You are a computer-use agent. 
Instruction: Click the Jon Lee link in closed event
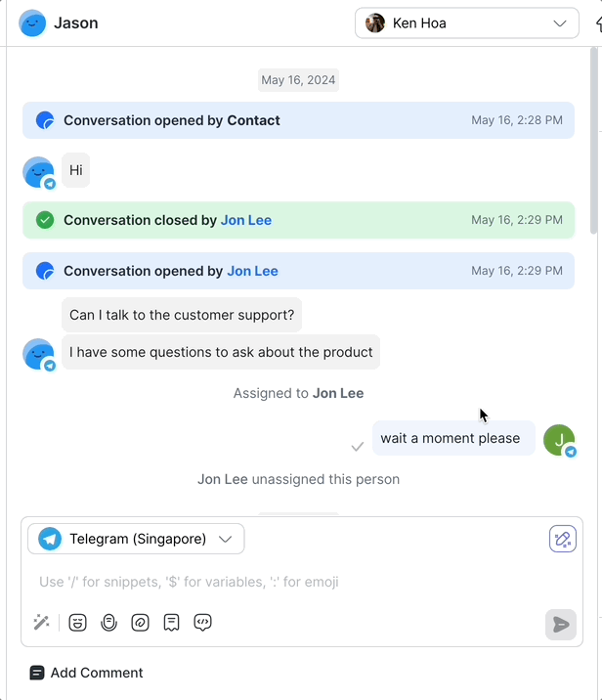[246, 220]
